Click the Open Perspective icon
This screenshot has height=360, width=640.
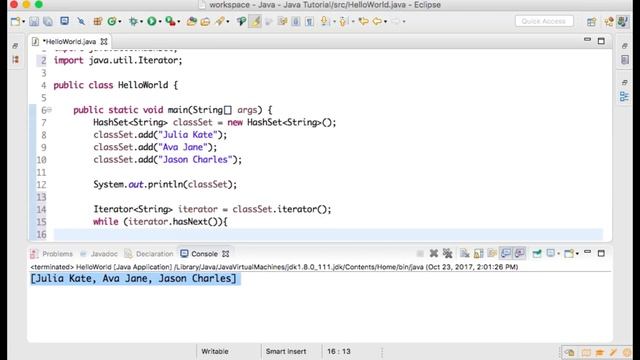tap(591, 22)
